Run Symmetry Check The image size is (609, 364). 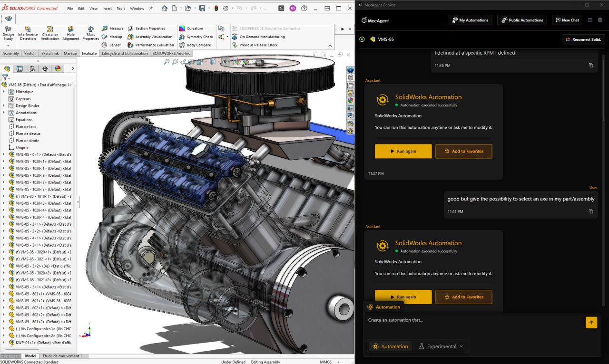coord(196,37)
